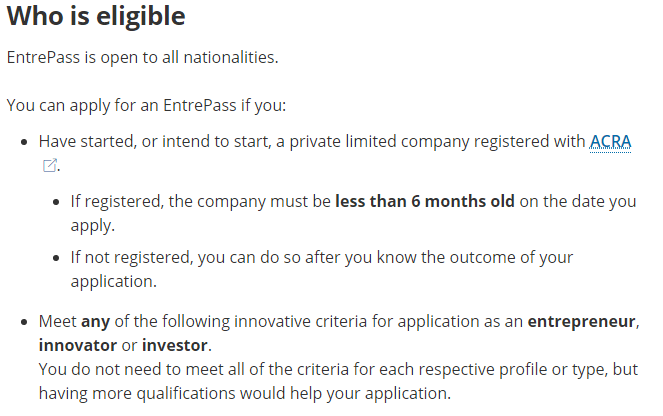663x416 pixels.
Task: Click the "If not registered" sub-bullet text
Action: [x=322, y=269]
